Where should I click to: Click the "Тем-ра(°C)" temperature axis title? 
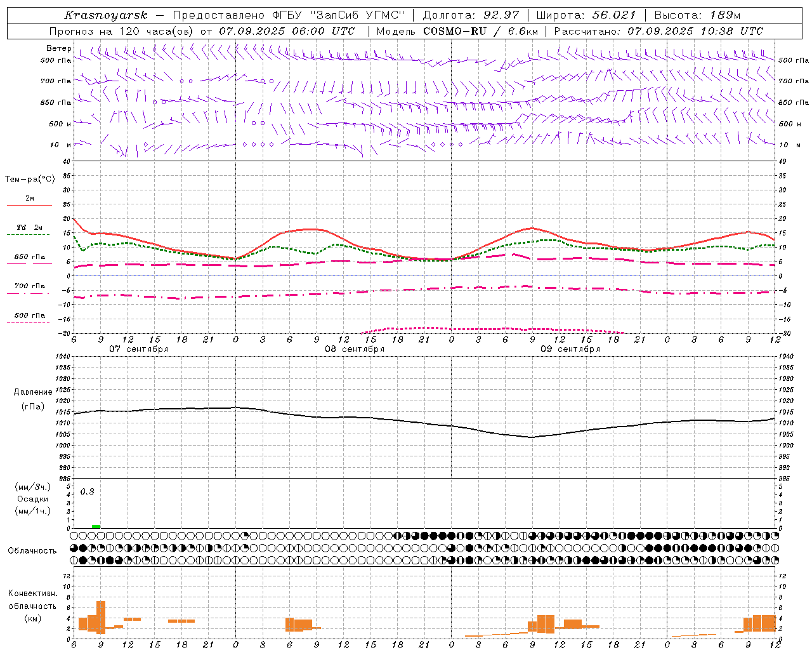(30, 179)
